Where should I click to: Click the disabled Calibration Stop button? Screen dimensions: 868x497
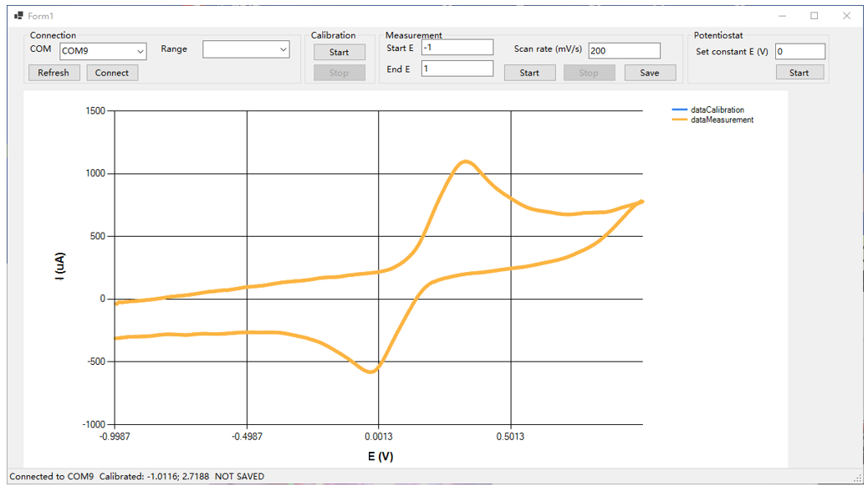tap(339, 73)
